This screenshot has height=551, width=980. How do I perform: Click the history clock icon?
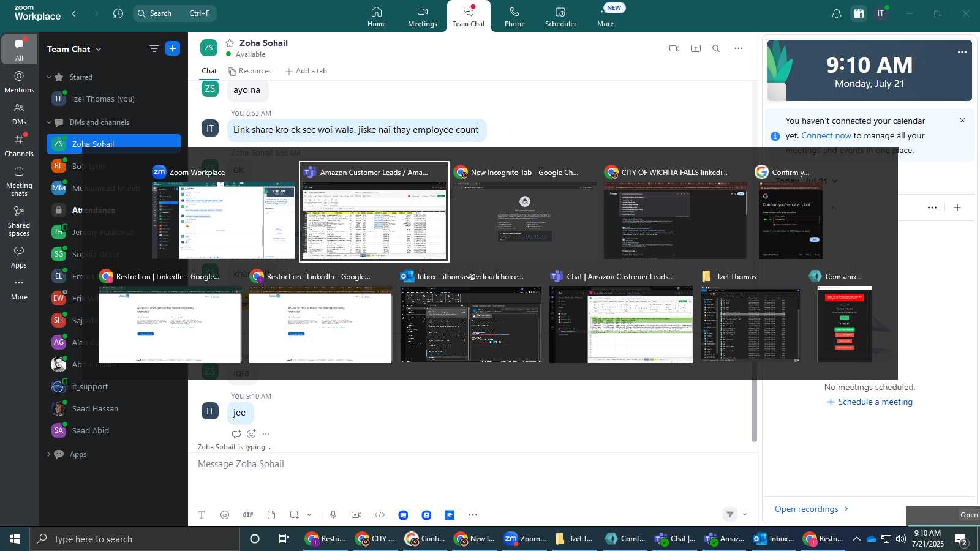(118, 13)
